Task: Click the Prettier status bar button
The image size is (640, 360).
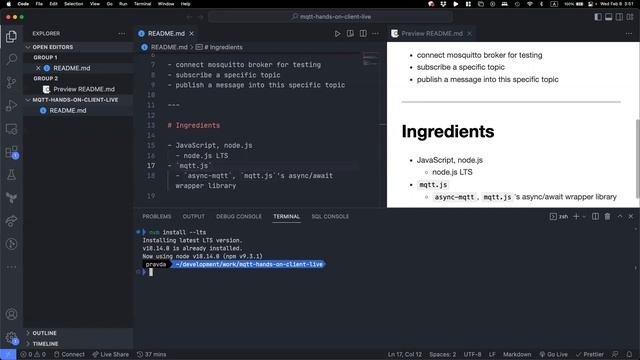Action: (x=589, y=354)
